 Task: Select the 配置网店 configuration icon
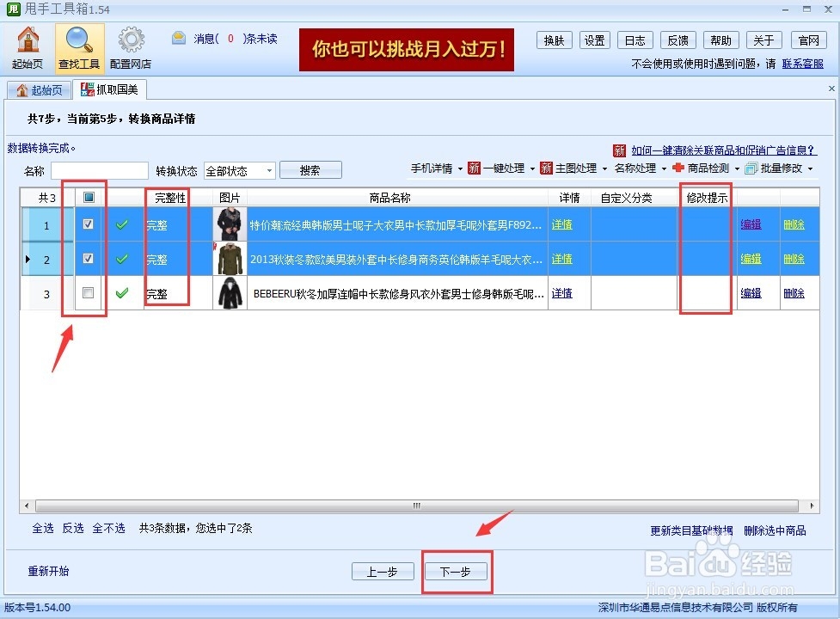tap(131, 47)
